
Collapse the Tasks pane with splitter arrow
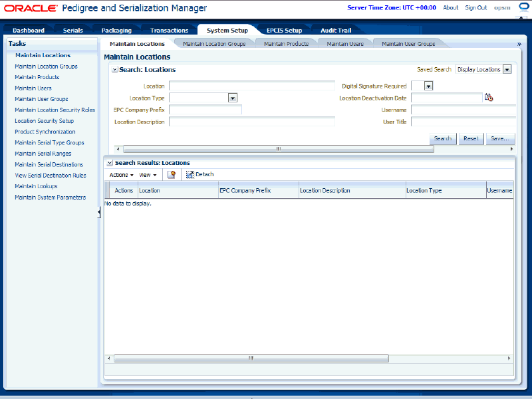pos(98,212)
